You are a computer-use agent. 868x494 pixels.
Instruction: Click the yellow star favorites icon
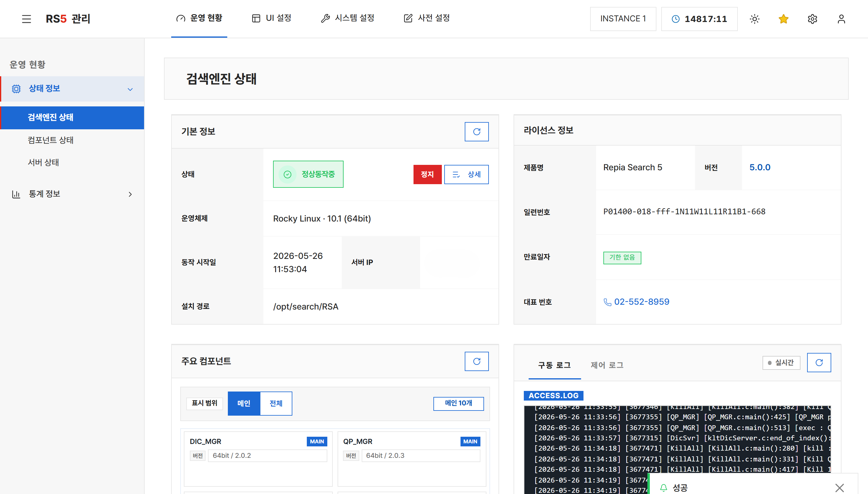coord(783,19)
